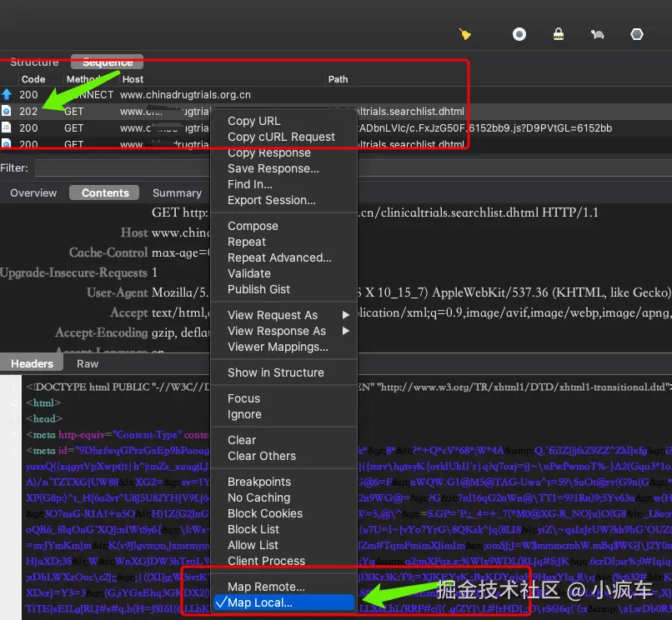Toggle Block Cookies menu item
The width and height of the screenshot is (672, 620).
[283, 513]
